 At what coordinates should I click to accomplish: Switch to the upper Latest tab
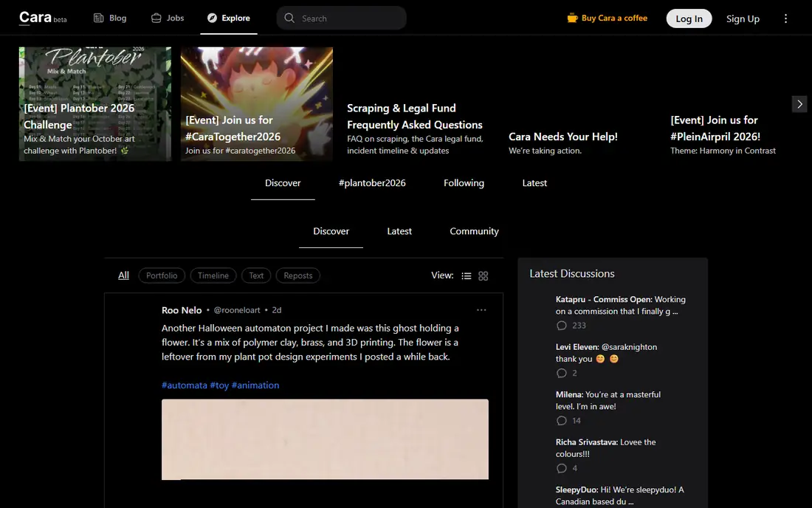tap(534, 183)
